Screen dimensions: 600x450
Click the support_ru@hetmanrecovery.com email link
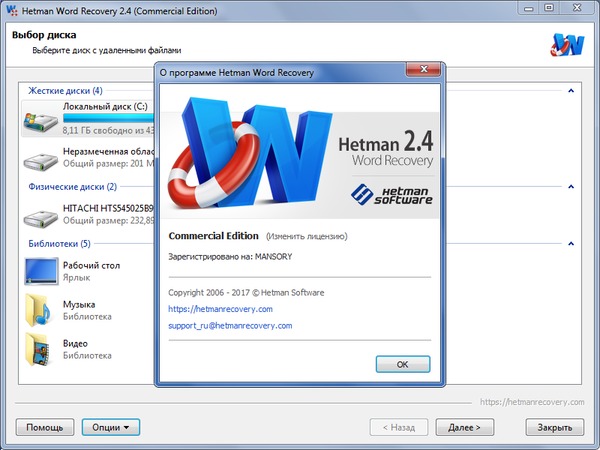click(x=230, y=326)
